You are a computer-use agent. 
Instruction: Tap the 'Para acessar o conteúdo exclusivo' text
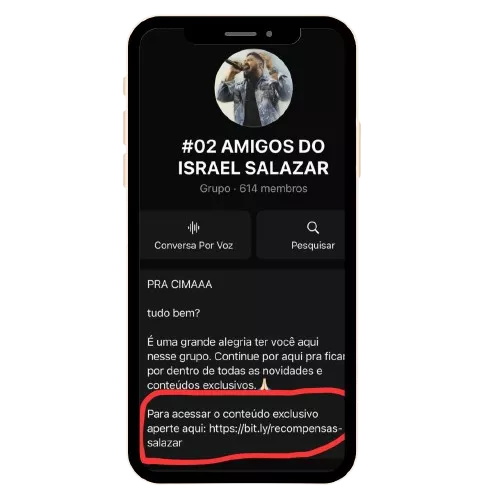[x=233, y=414]
